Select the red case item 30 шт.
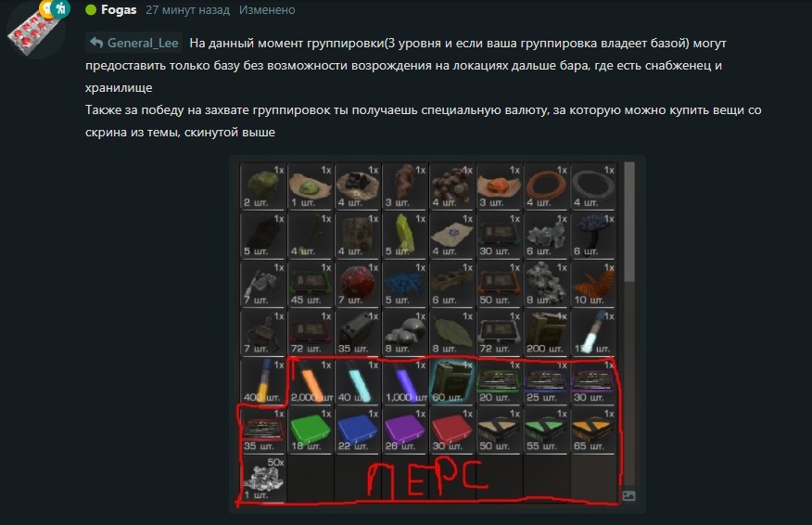Viewport: 812px width, 525px height. [x=451, y=431]
